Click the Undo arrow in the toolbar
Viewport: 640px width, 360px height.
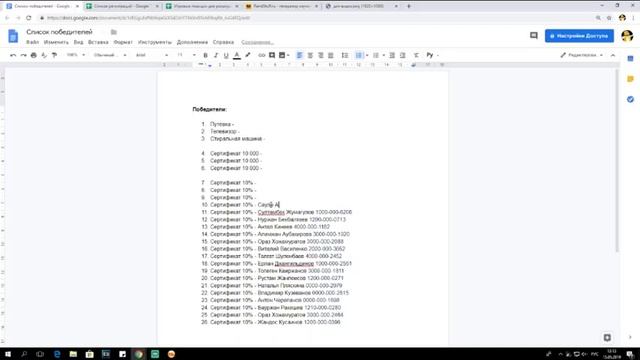[13, 55]
